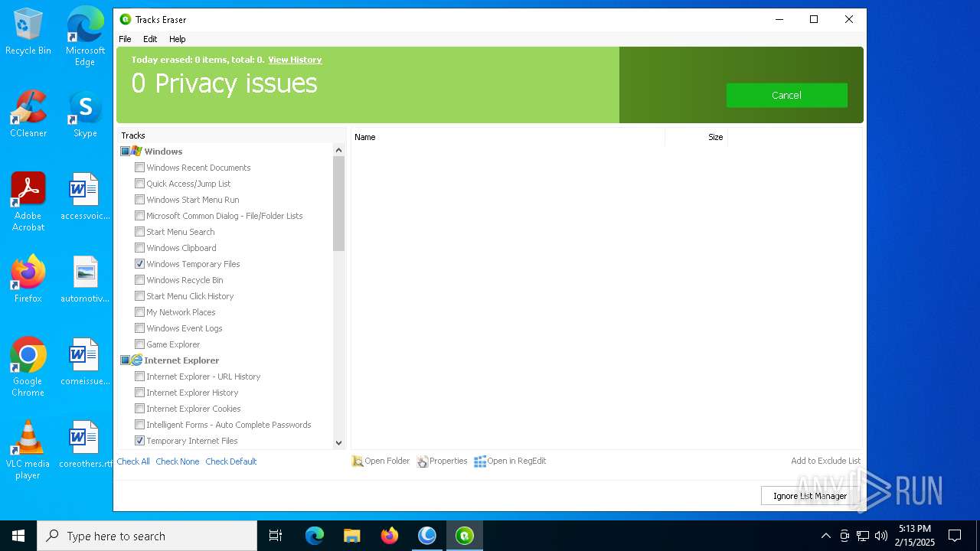The image size is (980, 551).
Task: Enable Intelligent Forms Auto Complete Passwords checkbox
Action: tap(139, 425)
